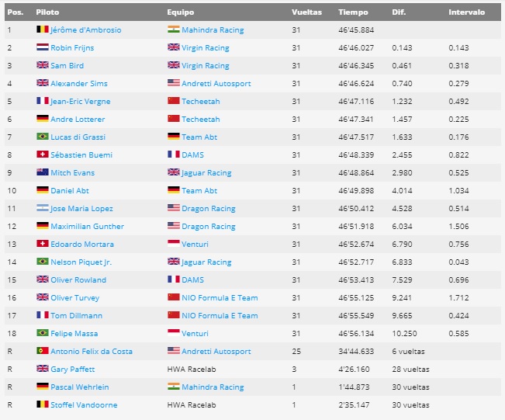505x420 pixels.
Task: Click Argentine flag beside Jose Maria Lopez
Action: tap(43, 208)
